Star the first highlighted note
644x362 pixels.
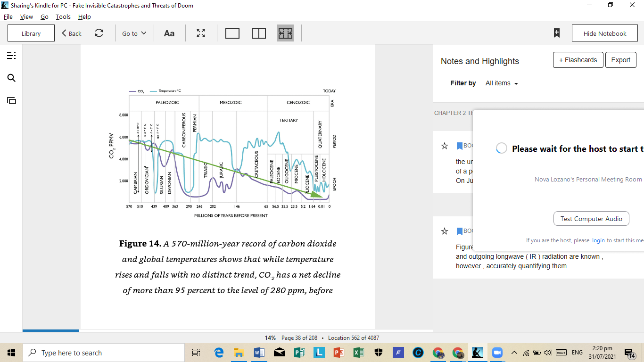coord(444,146)
